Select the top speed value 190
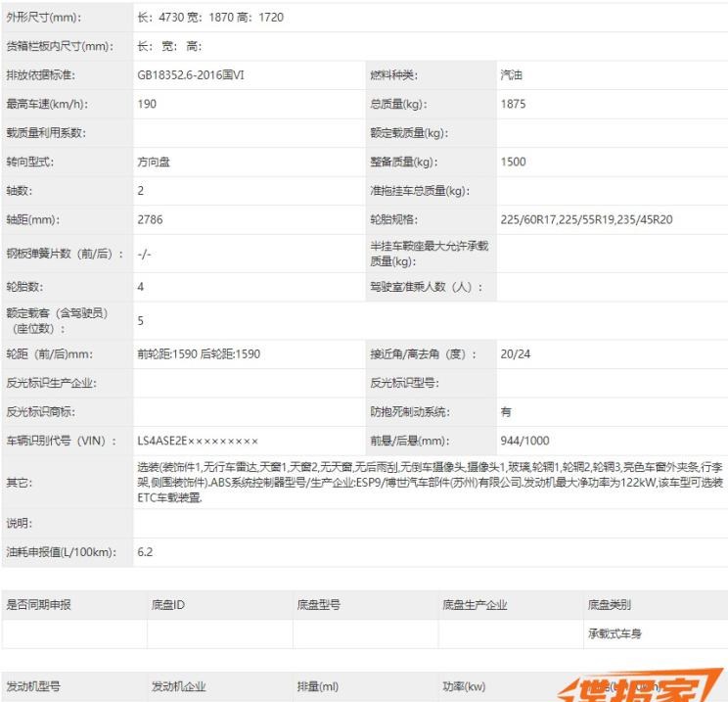728x702 pixels. pos(147,104)
